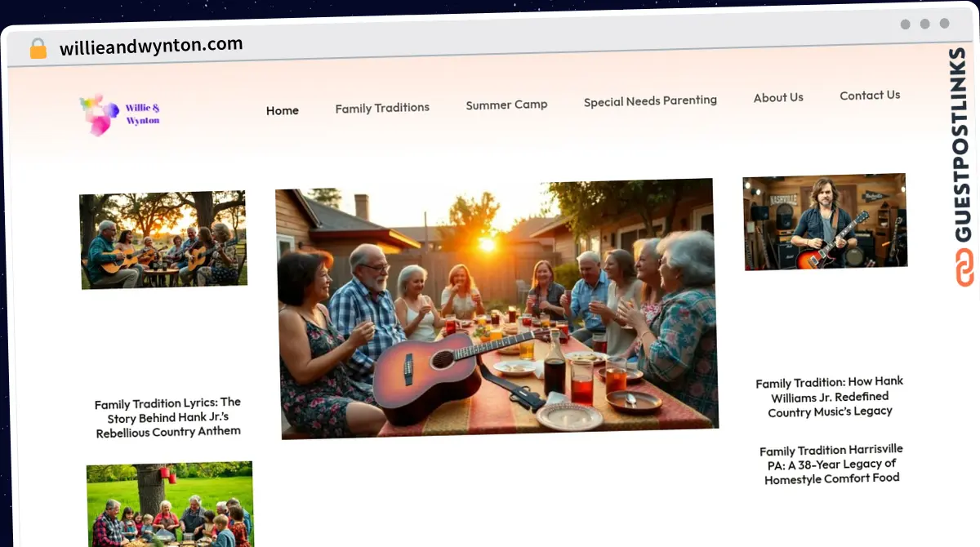980x547 pixels.
Task: Click the middle gray window dot
Action: click(x=924, y=24)
